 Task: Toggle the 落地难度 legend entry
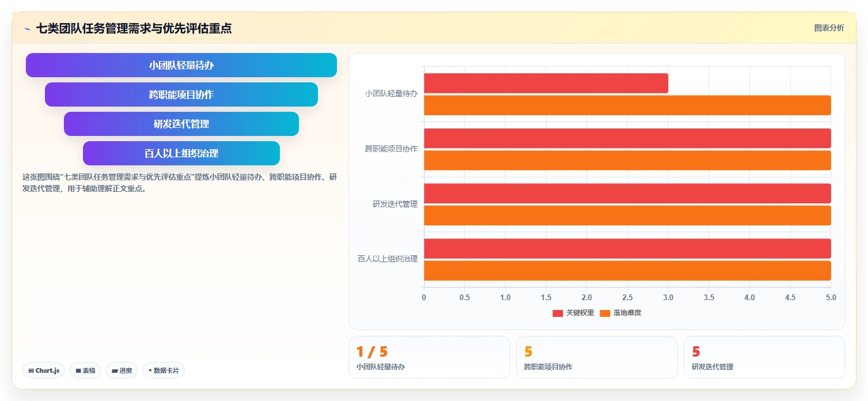[620, 313]
